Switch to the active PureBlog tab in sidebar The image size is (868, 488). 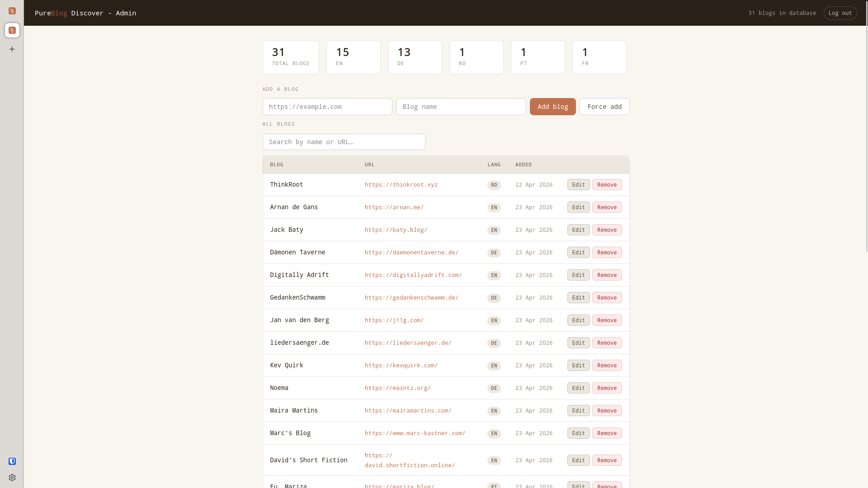[12, 30]
